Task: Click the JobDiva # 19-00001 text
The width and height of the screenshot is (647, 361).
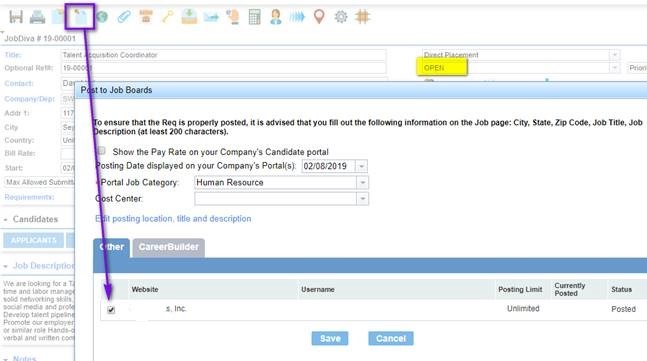Action: tap(40, 38)
